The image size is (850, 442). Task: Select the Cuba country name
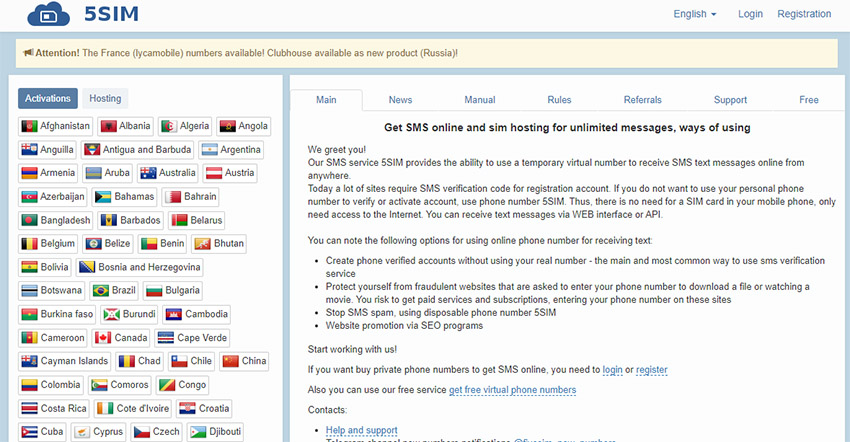52,432
